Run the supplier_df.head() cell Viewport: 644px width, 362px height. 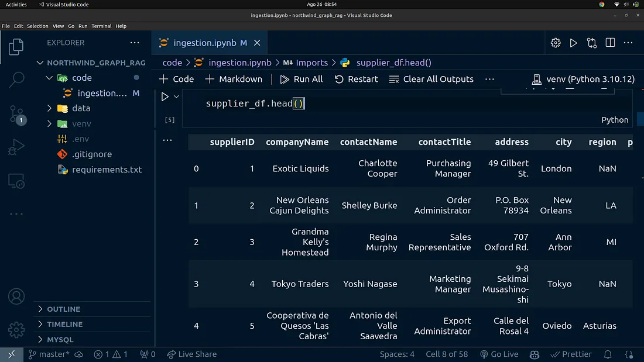point(165,96)
